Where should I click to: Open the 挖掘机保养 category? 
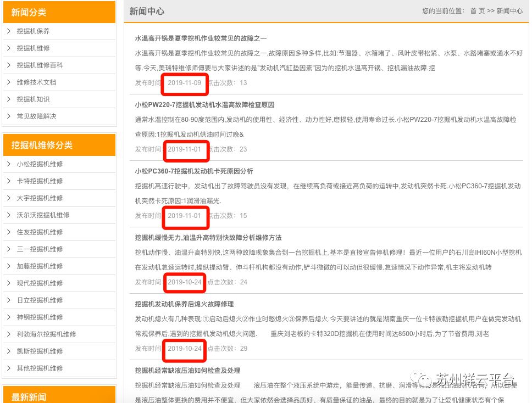tap(33, 31)
